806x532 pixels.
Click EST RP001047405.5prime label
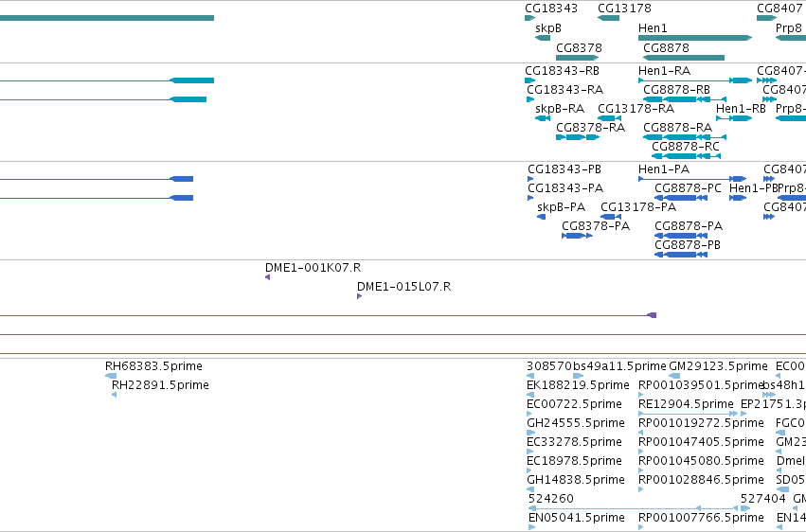click(701, 442)
